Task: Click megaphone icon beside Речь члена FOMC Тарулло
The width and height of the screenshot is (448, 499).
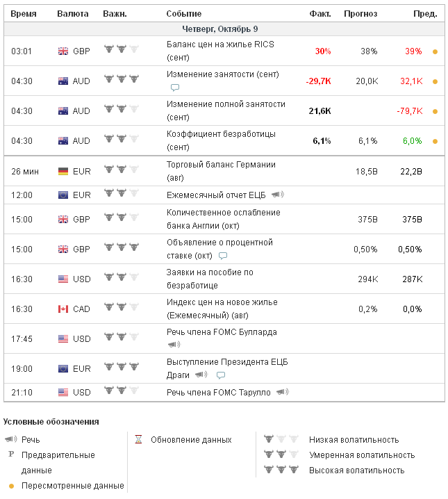Action: [x=281, y=393]
